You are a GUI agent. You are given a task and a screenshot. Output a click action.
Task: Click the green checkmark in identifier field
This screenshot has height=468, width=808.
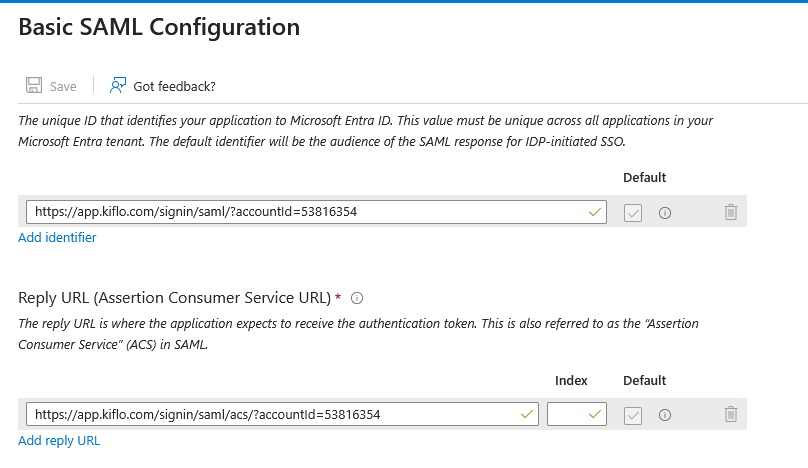595,212
